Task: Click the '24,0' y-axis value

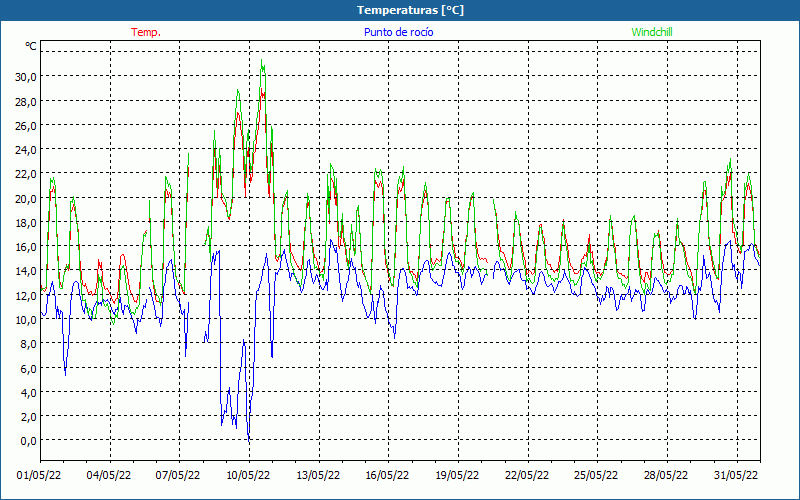Action: [26, 150]
